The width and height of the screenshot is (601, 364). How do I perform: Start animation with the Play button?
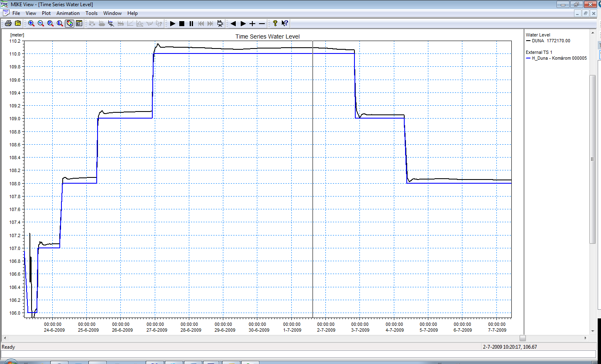click(x=172, y=24)
